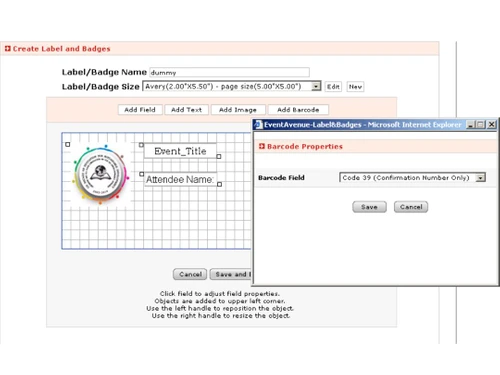
Task: Click the Add Image button
Action: point(238,110)
